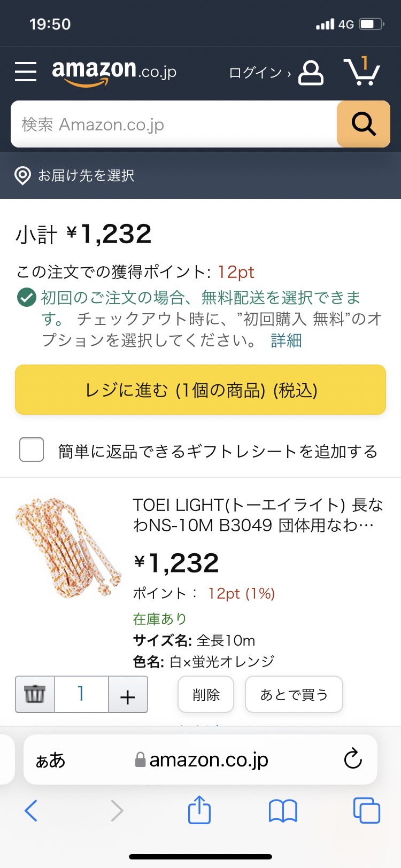Show Safari open tabs
The image size is (401, 868).
coord(366,810)
